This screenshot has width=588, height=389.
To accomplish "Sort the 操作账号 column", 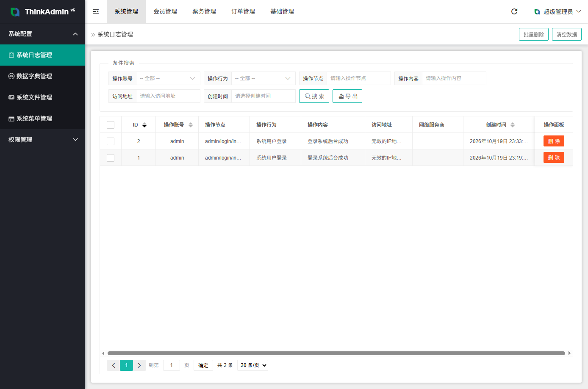I will [x=191, y=125].
